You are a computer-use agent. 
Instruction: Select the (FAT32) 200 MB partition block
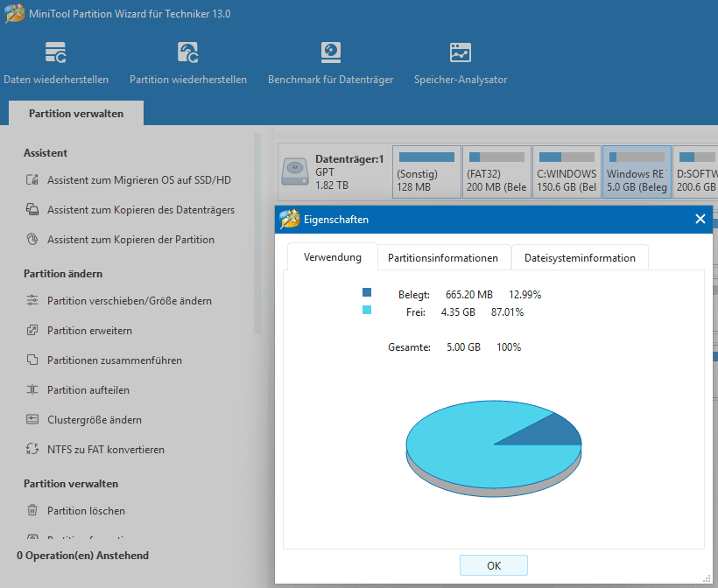click(x=496, y=171)
